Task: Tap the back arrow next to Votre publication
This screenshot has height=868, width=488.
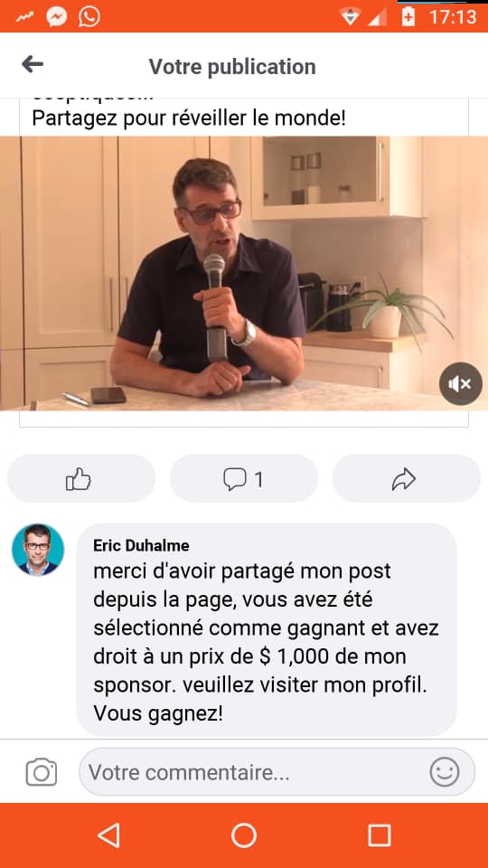Action: 33,65
